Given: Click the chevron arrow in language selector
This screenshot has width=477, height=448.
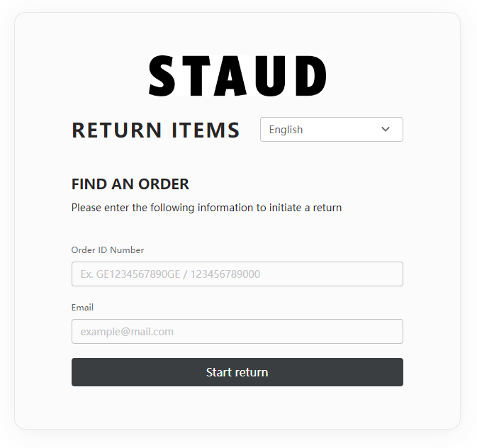Looking at the screenshot, I should coord(386,130).
